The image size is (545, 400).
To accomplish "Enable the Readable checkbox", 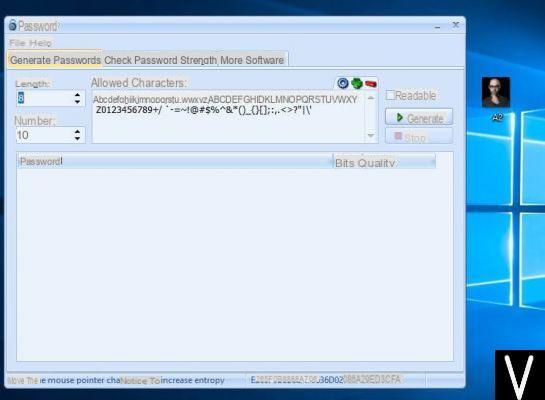I will tap(391, 95).
